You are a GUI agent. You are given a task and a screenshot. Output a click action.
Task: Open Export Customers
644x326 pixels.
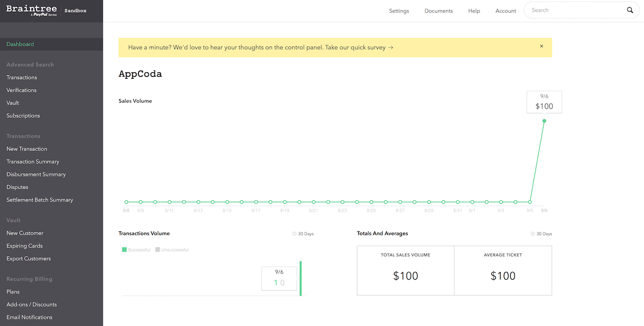[29, 259]
